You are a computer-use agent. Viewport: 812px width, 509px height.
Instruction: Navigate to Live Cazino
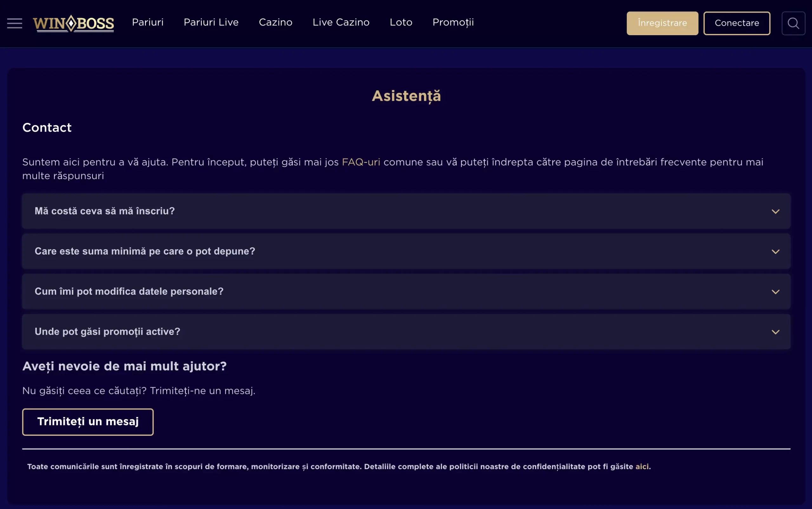(341, 22)
